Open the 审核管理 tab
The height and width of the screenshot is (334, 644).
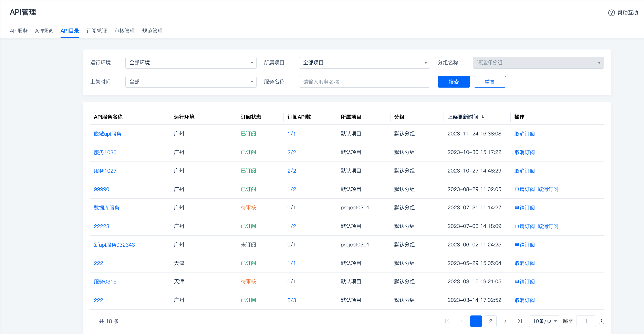click(x=125, y=31)
